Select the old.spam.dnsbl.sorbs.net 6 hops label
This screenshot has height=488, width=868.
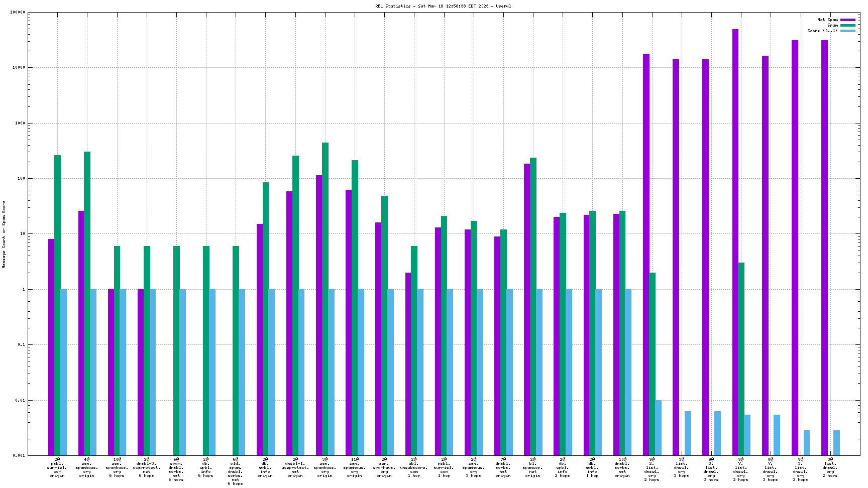pyautogui.click(x=236, y=471)
